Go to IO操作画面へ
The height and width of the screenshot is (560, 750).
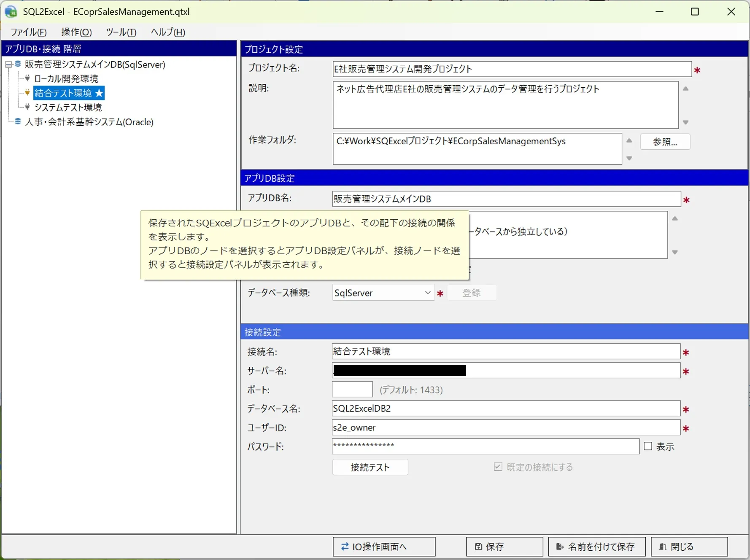pos(384,547)
